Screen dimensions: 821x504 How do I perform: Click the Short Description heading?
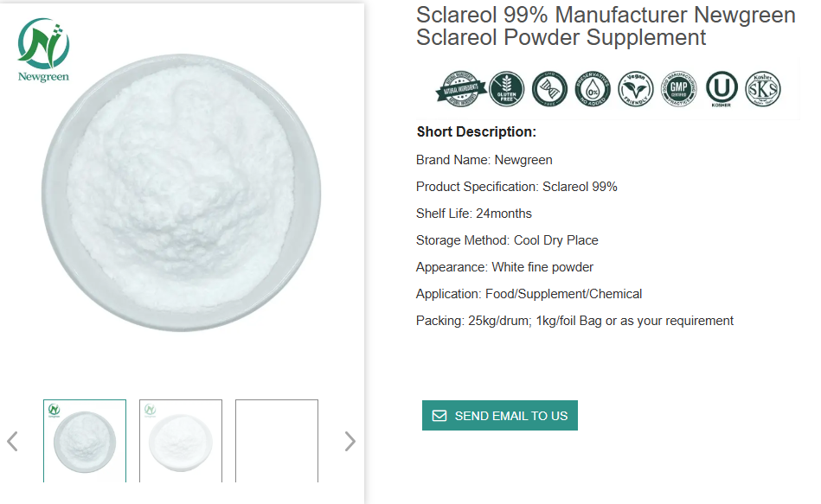[477, 132]
